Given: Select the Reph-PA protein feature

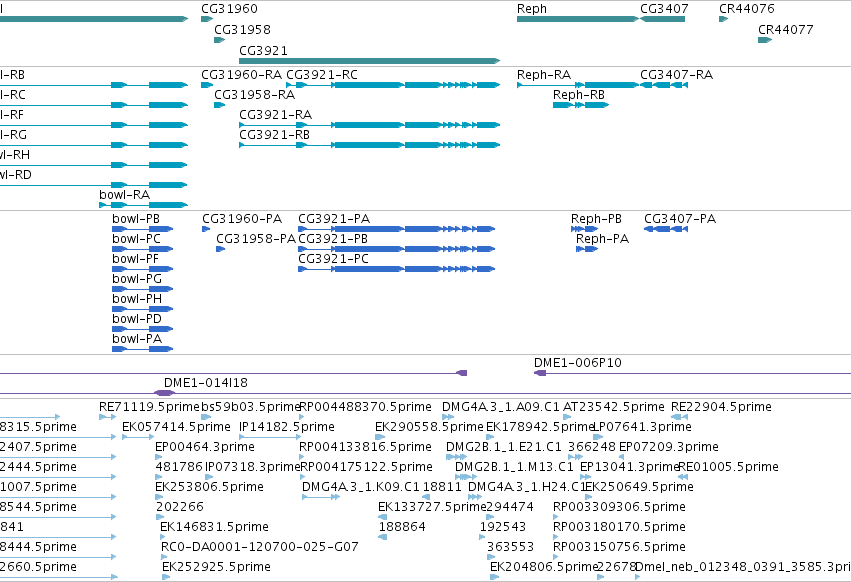Looking at the screenshot, I should pyautogui.click(x=587, y=249).
